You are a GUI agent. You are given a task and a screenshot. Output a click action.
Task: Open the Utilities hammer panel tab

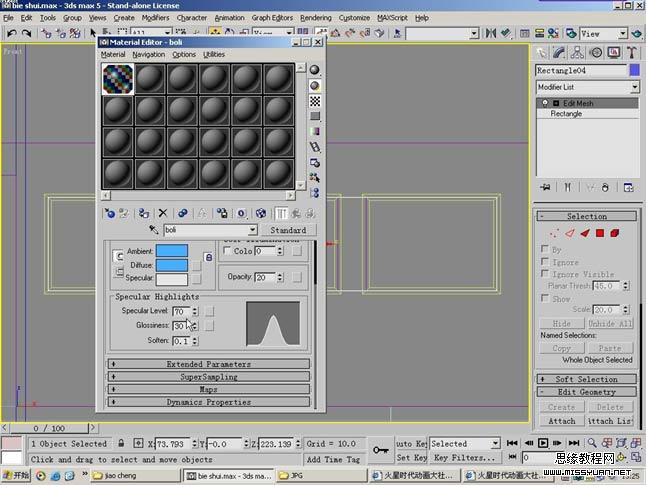click(x=632, y=53)
